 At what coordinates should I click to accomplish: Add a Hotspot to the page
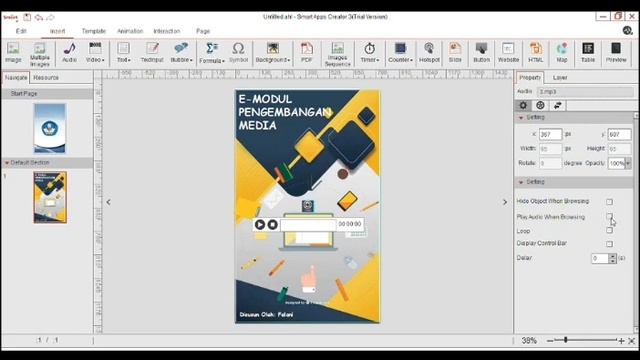click(429, 53)
